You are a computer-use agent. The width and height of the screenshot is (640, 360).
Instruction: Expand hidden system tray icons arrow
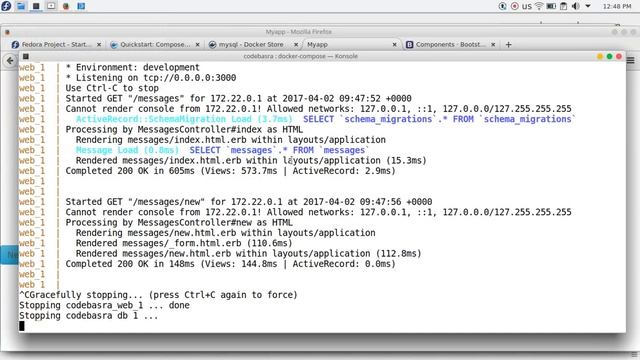coord(588,6)
